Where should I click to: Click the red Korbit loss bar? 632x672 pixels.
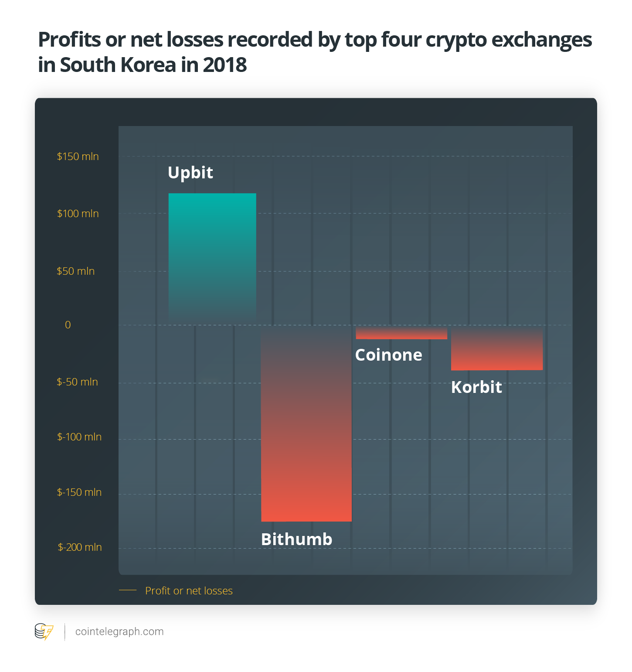click(x=497, y=350)
